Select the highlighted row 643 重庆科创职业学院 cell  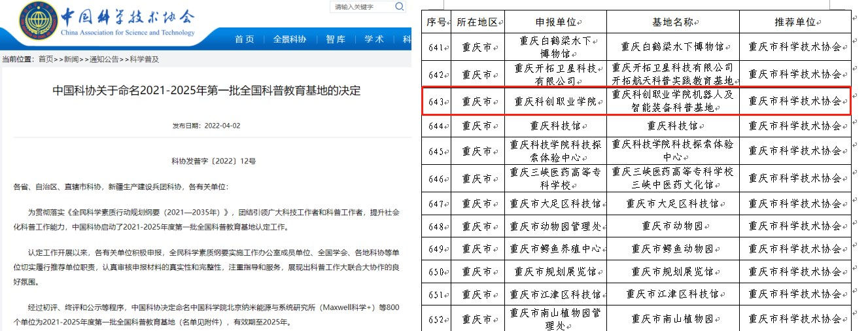point(555,101)
